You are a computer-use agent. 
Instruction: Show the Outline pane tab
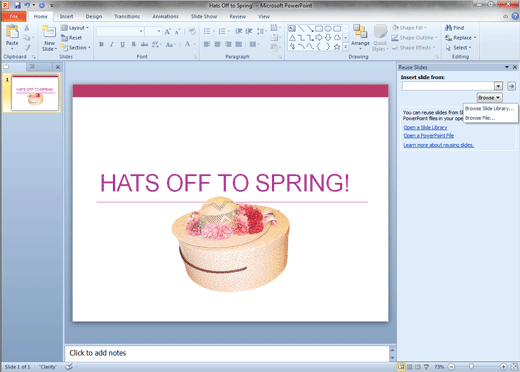(x=32, y=67)
